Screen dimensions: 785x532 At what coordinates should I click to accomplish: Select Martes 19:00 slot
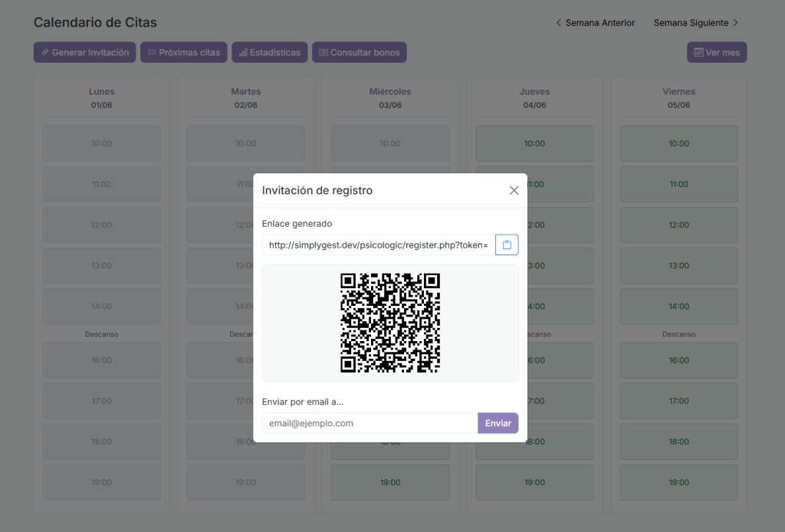246,482
